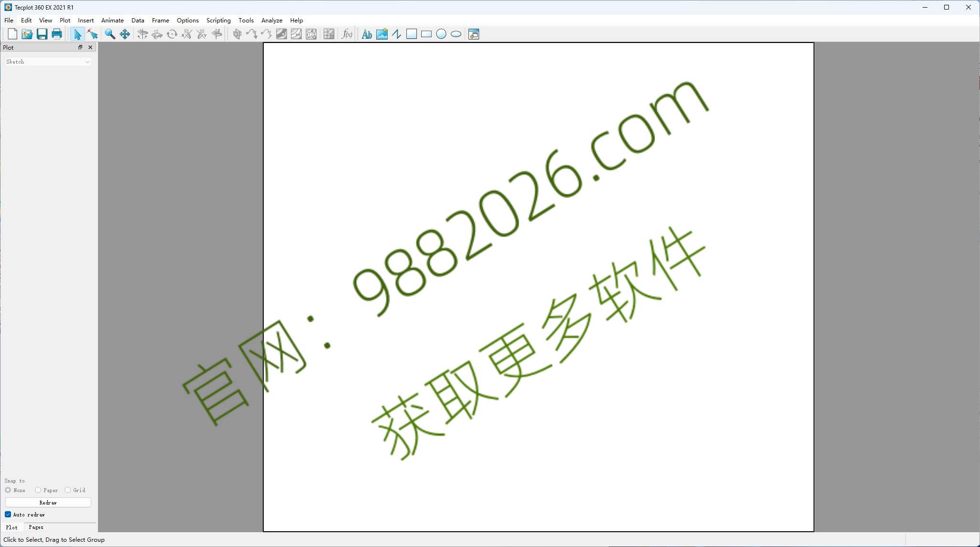Open the Analyze menu
980x547 pixels.
(x=272, y=21)
